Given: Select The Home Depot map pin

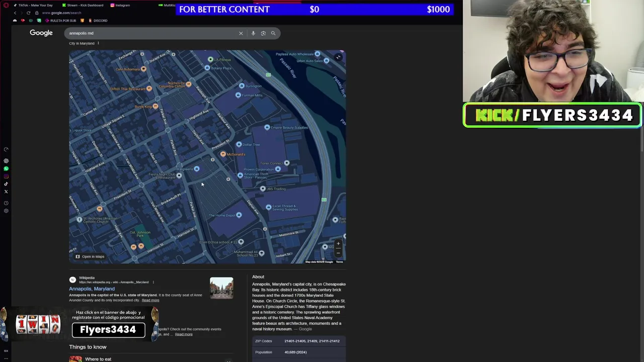Looking at the screenshot, I should (239, 215).
